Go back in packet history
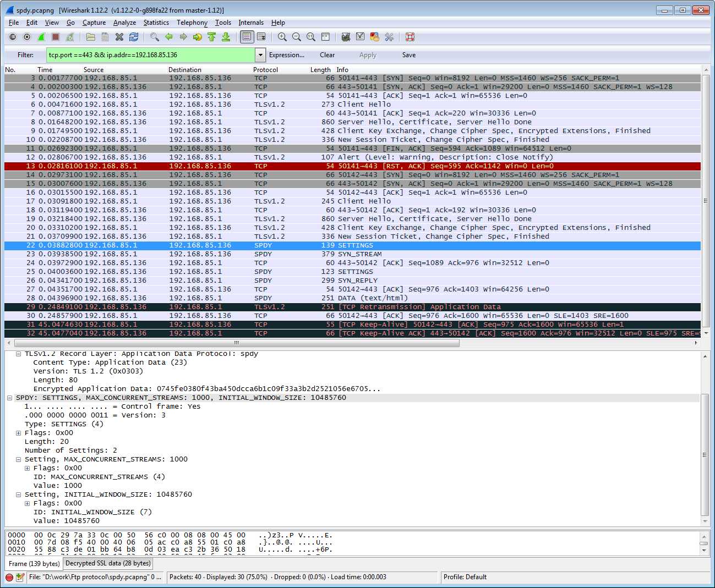 coord(169,37)
